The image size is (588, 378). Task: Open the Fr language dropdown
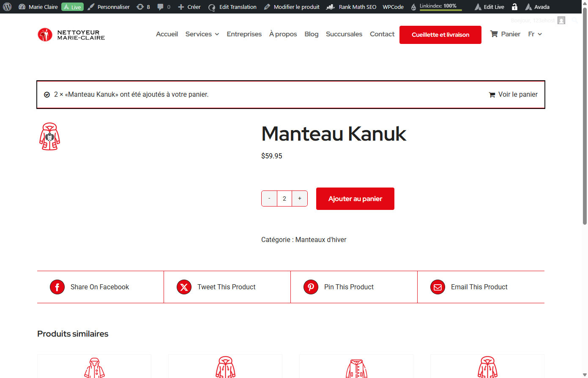pyautogui.click(x=535, y=34)
